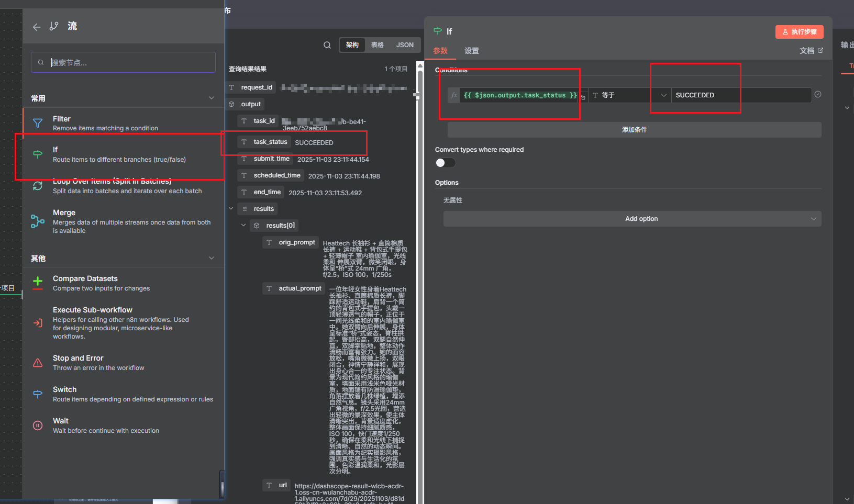Add the Switch node
This screenshot has height=504, width=854.
124,394
